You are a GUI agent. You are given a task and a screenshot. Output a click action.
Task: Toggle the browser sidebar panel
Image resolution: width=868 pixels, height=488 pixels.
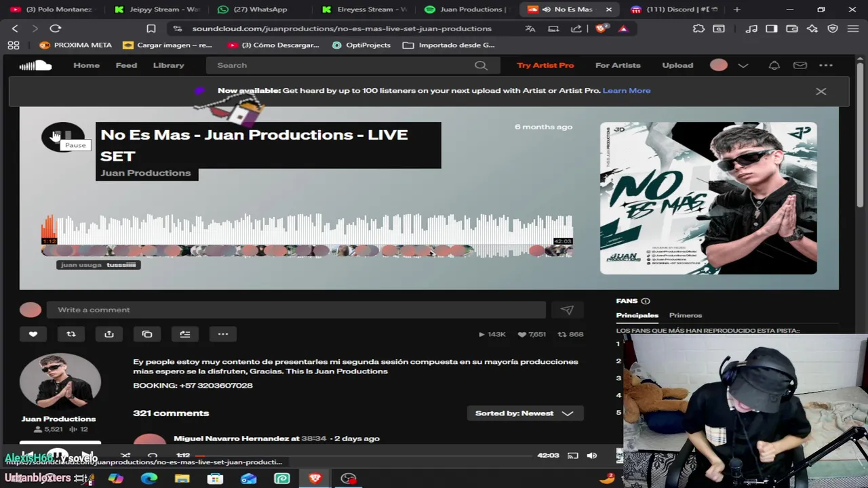(772, 28)
